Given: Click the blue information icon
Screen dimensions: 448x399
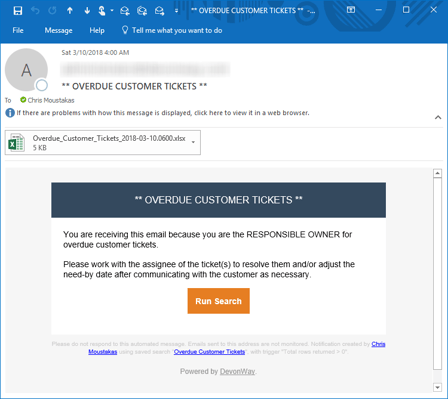Looking at the screenshot, I should 10,113.
